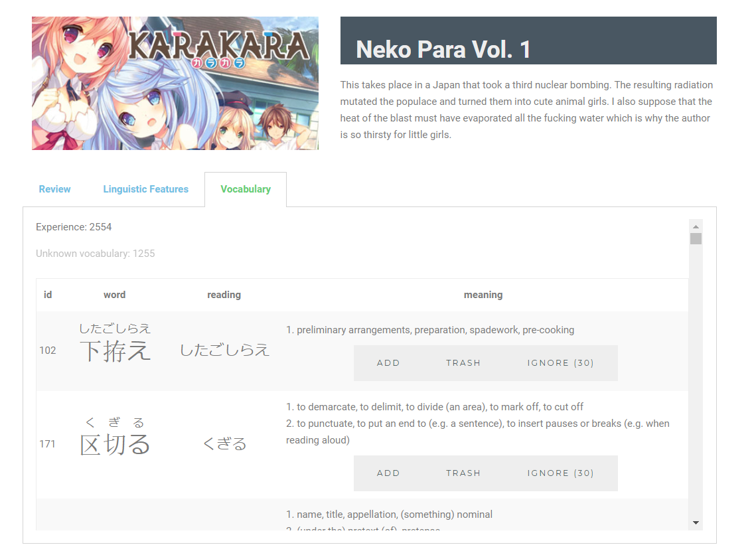756x555 pixels.
Task: Click the scrollbar down arrow
Action: pyautogui.click(x=696, y=522)
